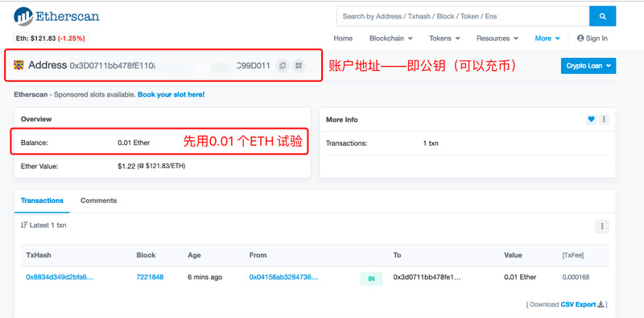Viewport: 644px width, 318px height.
Task: Click the Age column header
Action: pyautogui.click(x=194, y=255)
